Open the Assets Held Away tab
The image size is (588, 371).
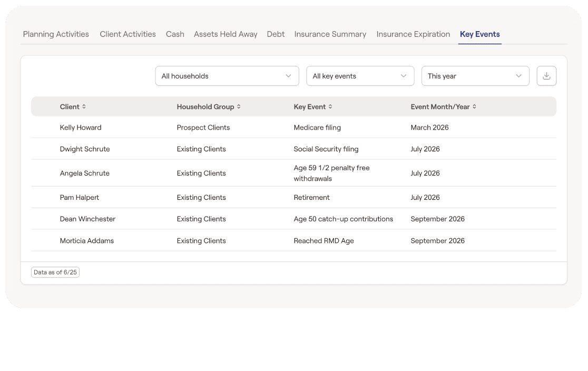(x=226, y=34)
